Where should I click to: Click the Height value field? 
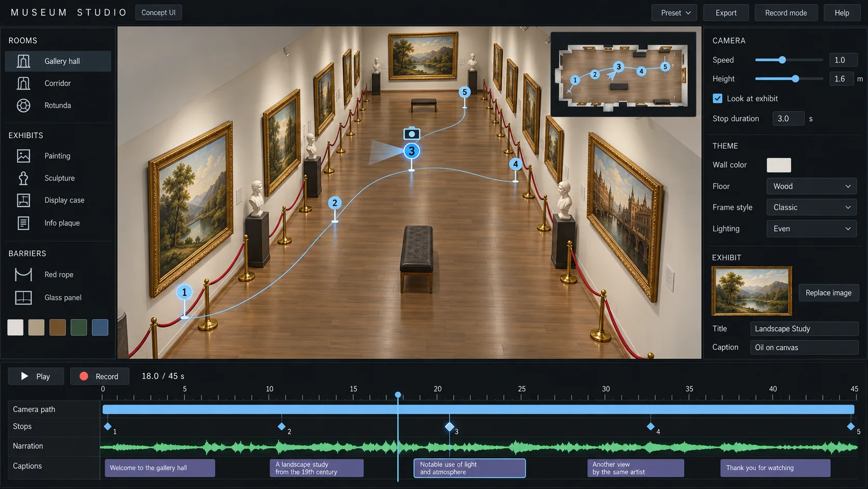841,78
